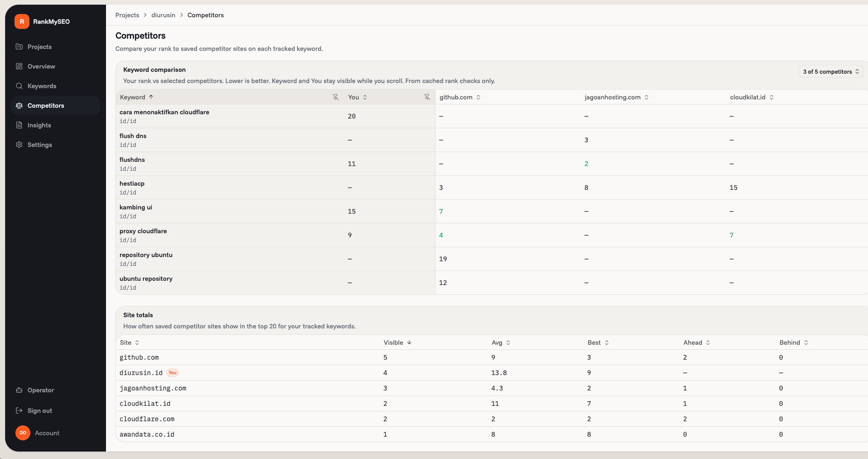Click the Insights document icon
This screenshot has height=459, width=868.
(19, 125)
